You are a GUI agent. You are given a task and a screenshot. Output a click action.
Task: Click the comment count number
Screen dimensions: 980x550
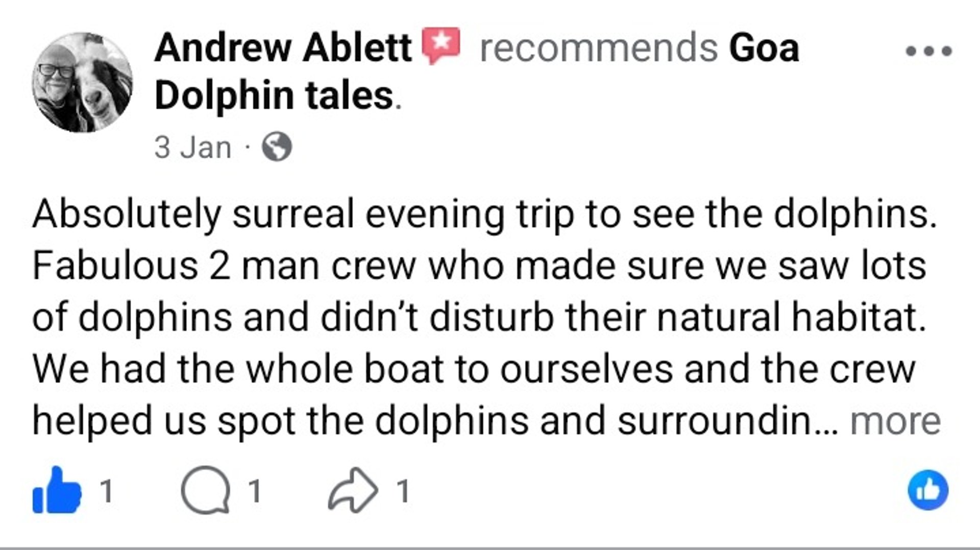(254, 491)
